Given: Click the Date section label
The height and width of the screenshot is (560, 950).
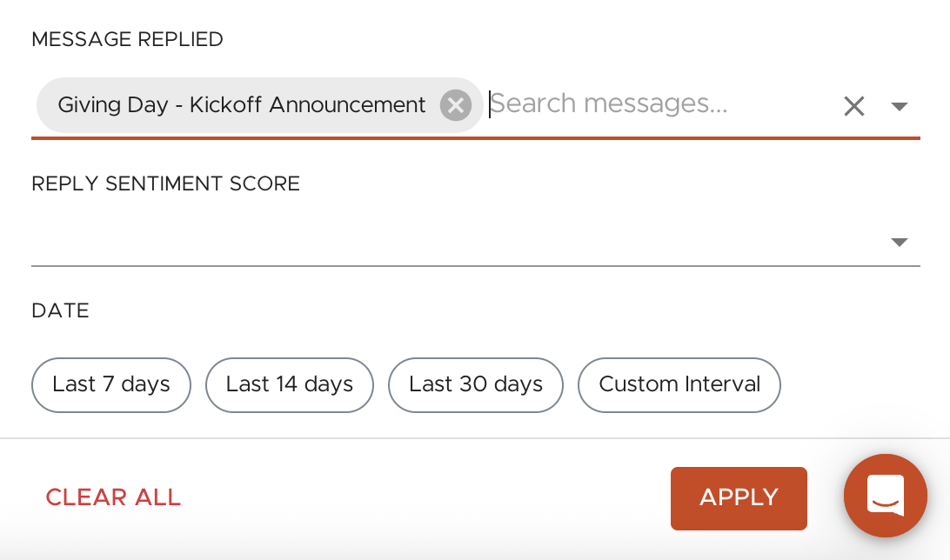Looking at the screenshot, I should [x=60, y=310].
